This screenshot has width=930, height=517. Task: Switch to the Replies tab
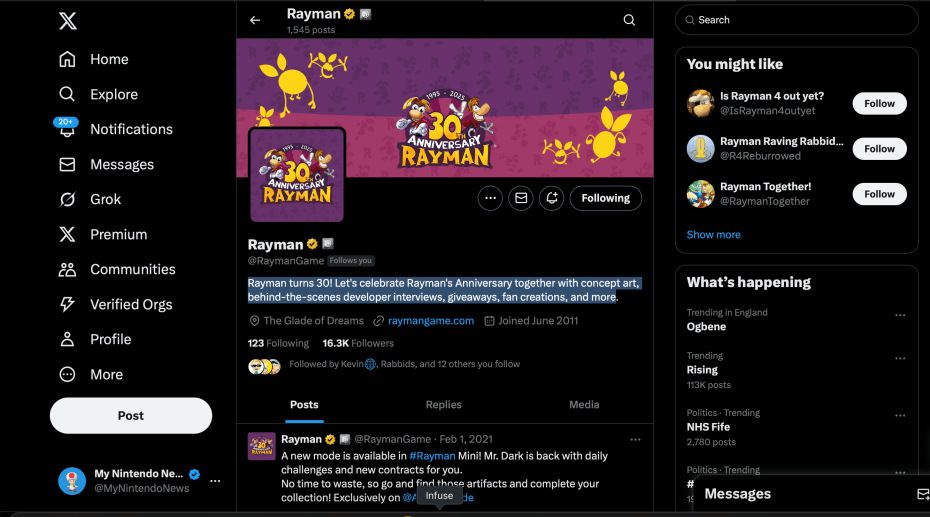pyautogui.click(x=444, y=405)
